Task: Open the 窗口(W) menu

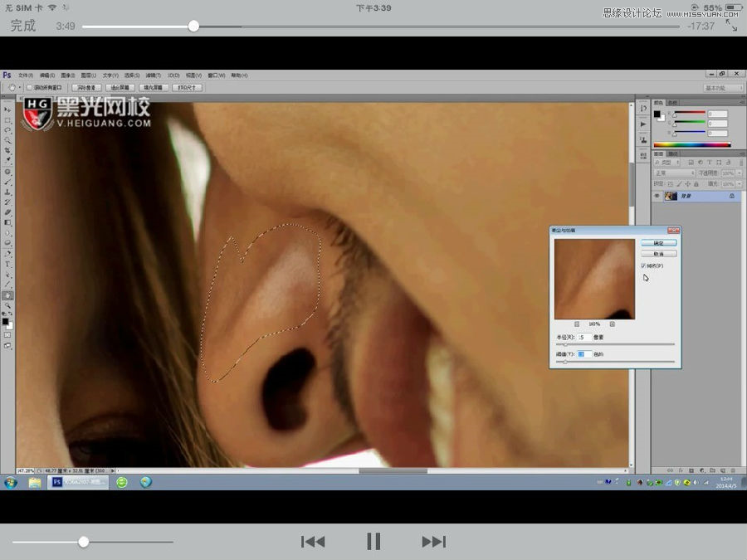Action: pyautogui.click(x=217, y=75)
